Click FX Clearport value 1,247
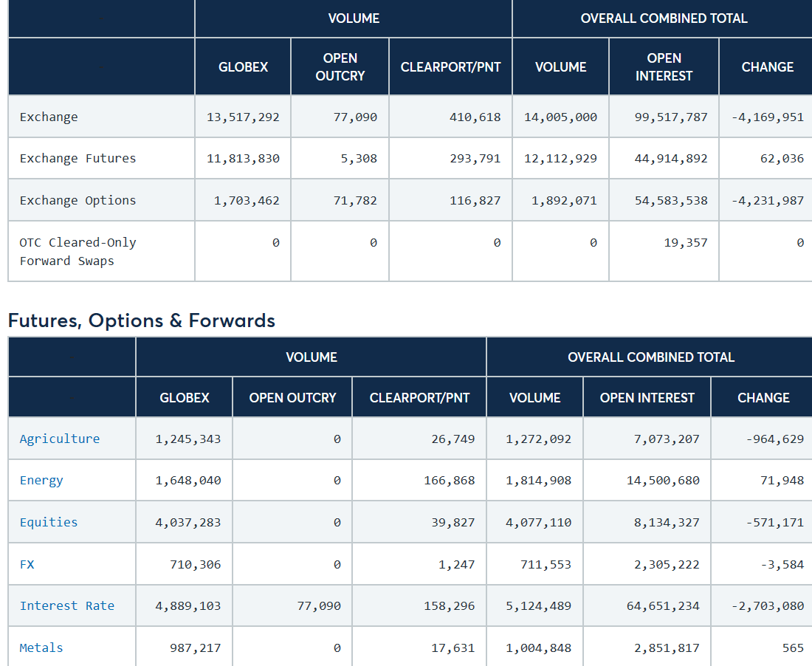 (457, 565)
